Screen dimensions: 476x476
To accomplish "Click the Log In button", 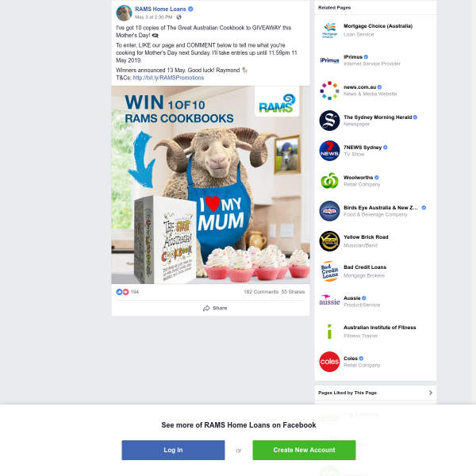I will (173, 450).
